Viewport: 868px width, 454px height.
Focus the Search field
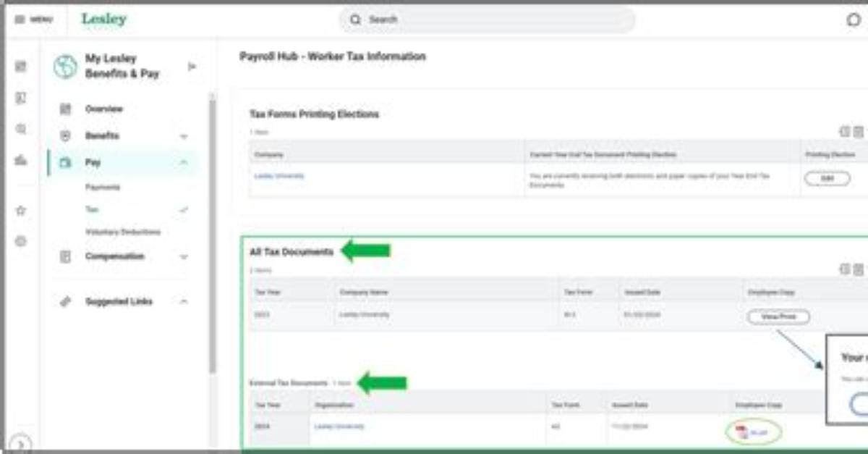click(487, 20)
